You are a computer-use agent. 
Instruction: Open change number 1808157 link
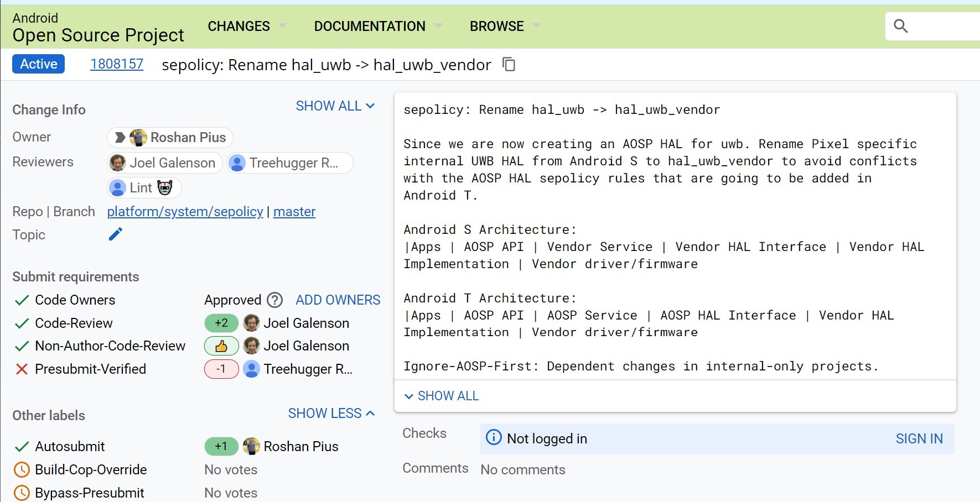117,64
